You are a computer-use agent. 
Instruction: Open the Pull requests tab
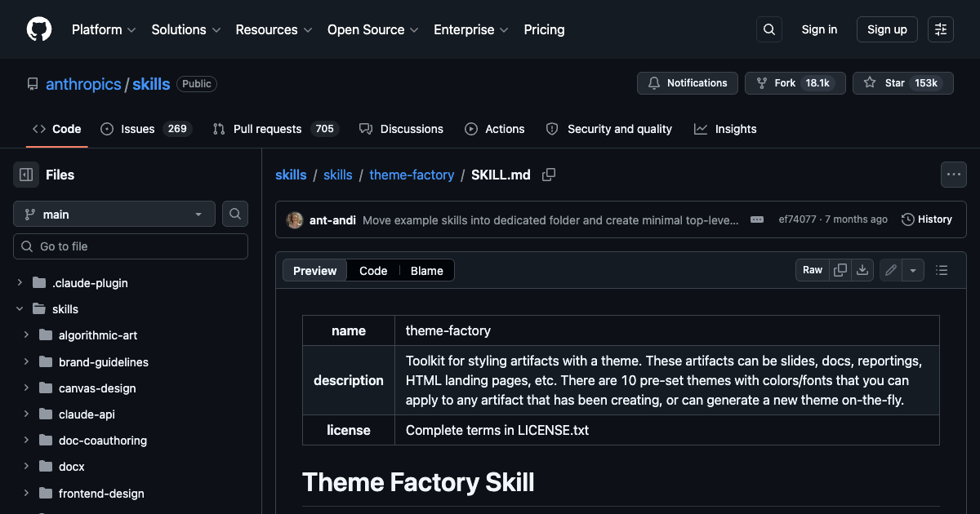pyautogui.click(x=275, y=129)
